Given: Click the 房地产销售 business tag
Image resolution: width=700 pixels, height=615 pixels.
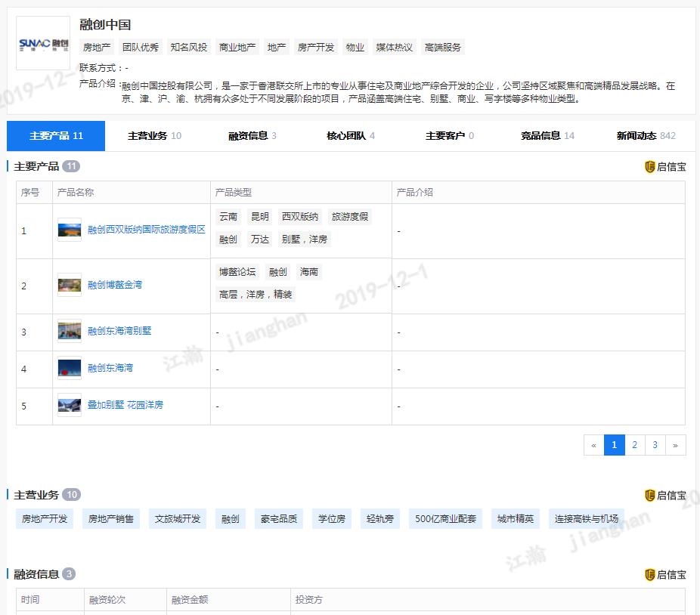Looking at the screenshot, I should point(111,518).
